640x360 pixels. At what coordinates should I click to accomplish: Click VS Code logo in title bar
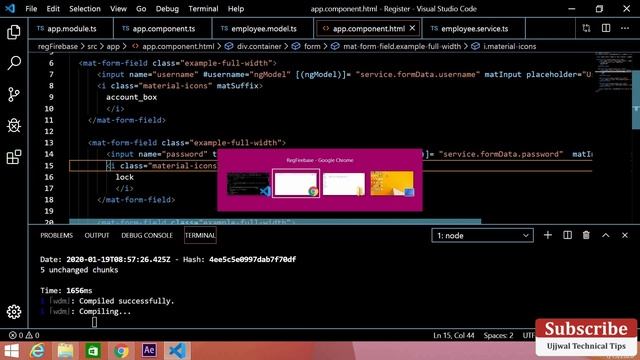click(10, 8)
